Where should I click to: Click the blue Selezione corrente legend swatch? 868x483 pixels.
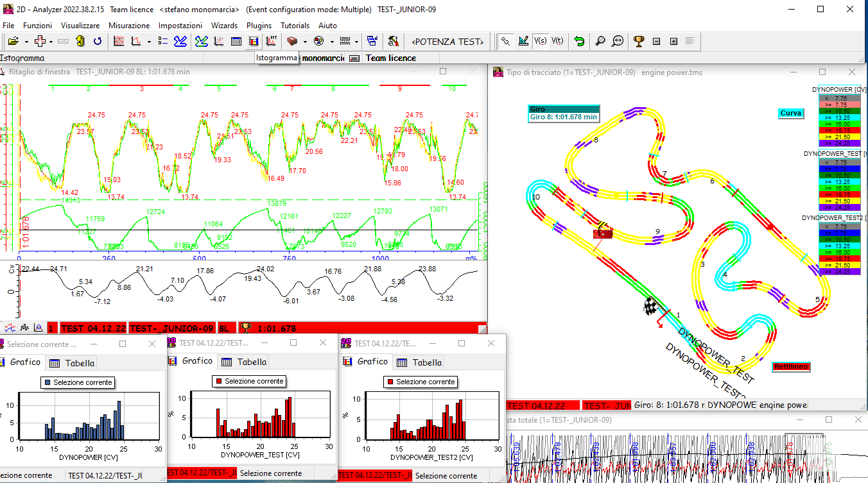tap(47, 382)
